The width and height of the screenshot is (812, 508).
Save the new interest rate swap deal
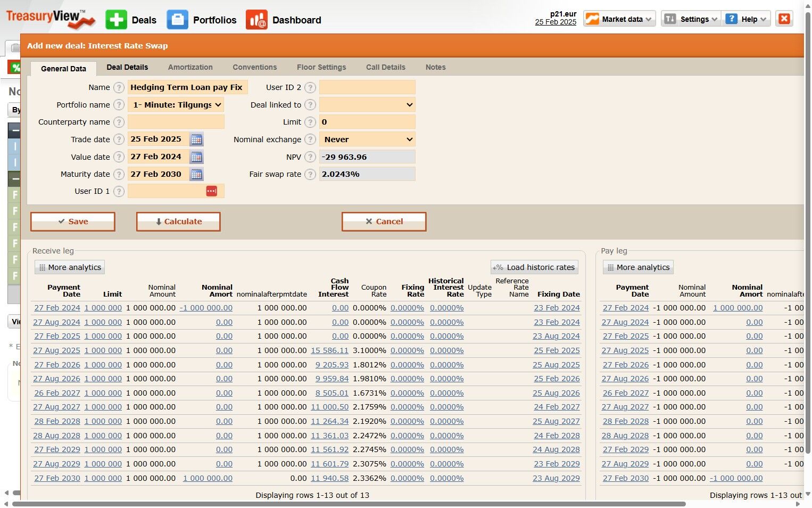coord(73,222)
